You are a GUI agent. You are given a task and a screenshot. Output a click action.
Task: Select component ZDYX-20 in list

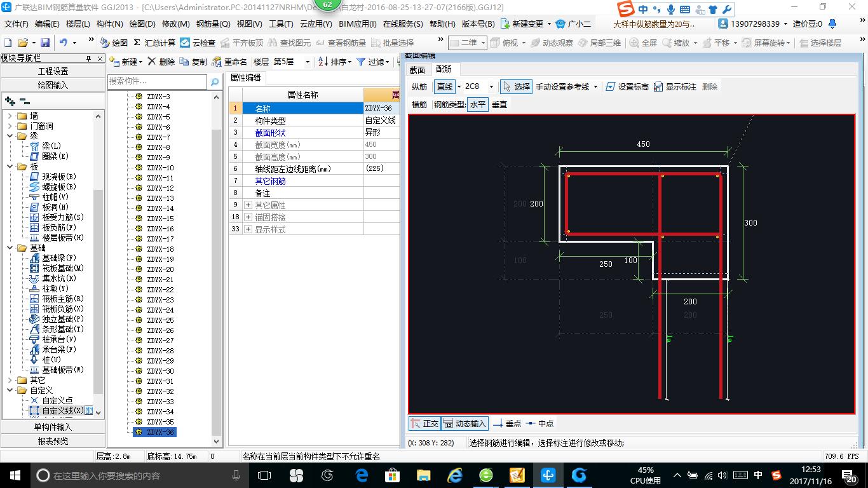tap(160, 269)
